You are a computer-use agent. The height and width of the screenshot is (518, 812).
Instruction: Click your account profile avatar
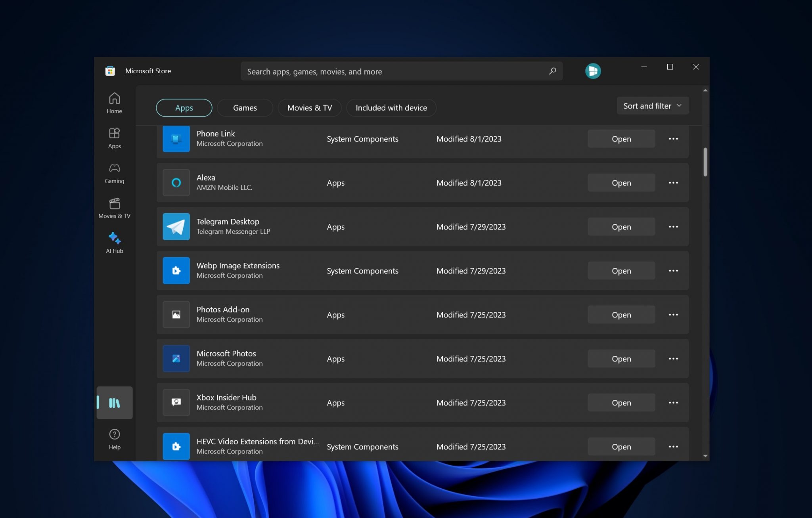point(593,71)
